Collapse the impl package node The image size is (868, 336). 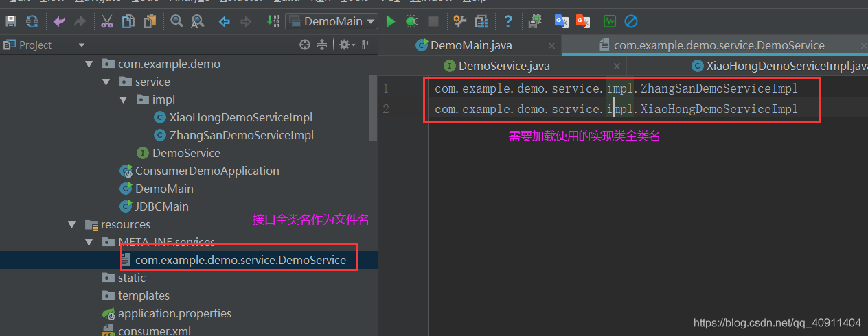(123, 99)
